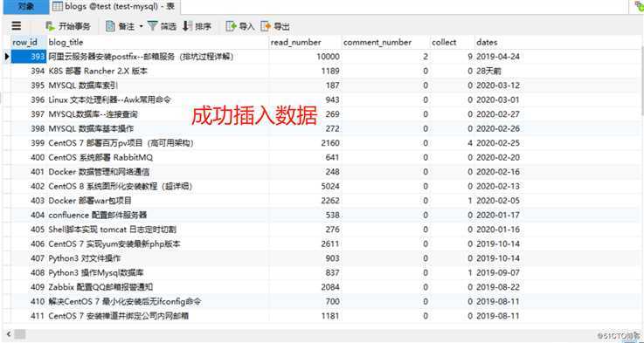This screenshot has height=343, width=644.
Task: Select dates cell 2019-09-07
Action: (499, 273)
